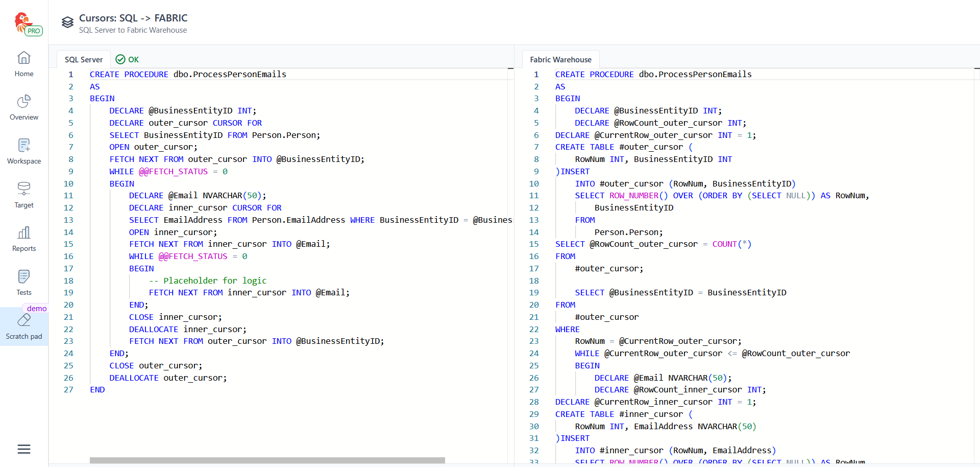Click the horizontal scrollbar in SQL Server editor
Viewport: 980px width, 467px height.
pos(267,460)
